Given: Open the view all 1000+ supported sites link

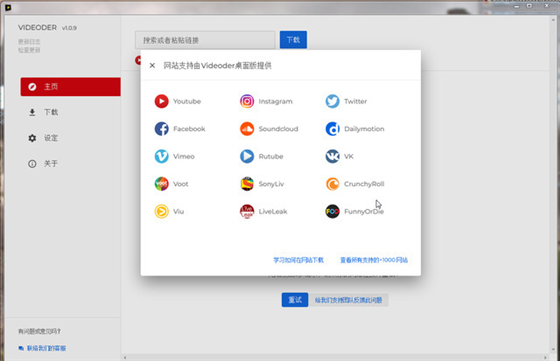Looking at the screenshot, I should point(374,260).
